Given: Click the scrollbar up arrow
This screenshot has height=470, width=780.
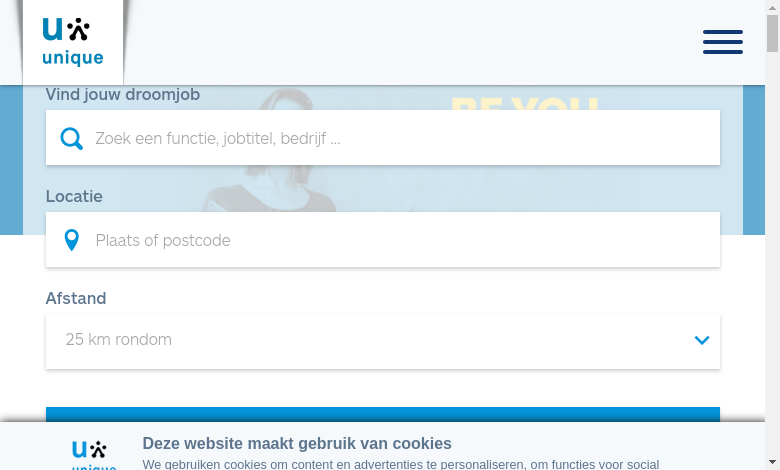Looking at the screenshot, I should click(772, 7).
